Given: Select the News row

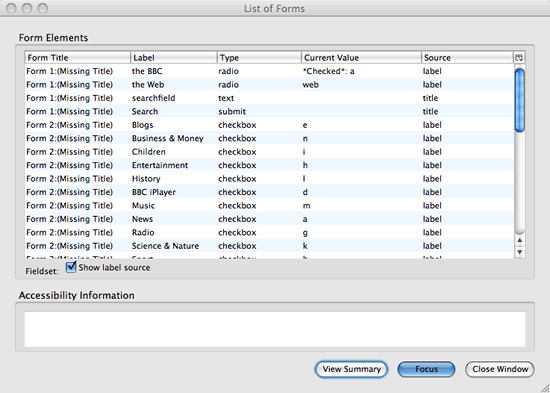Looking at the screenshot, I should pyautogui.click(x=269, y=219).
